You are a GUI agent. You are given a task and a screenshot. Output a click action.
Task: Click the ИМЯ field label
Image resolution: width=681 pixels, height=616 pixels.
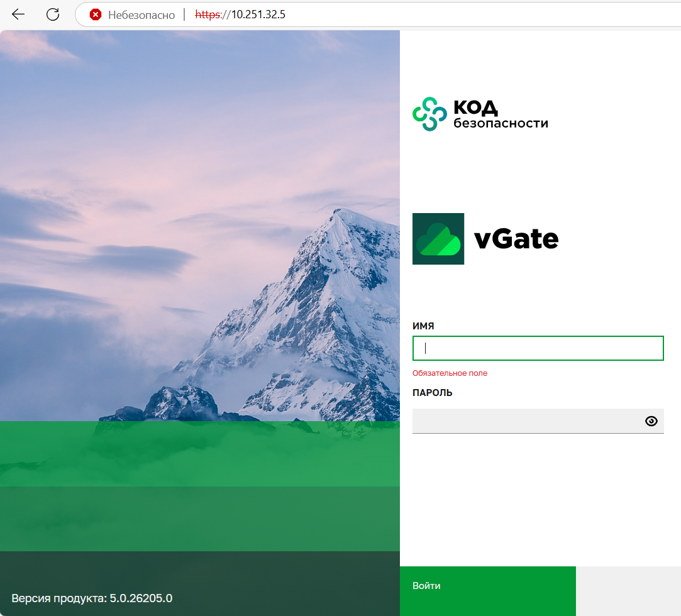coord(423,326)
